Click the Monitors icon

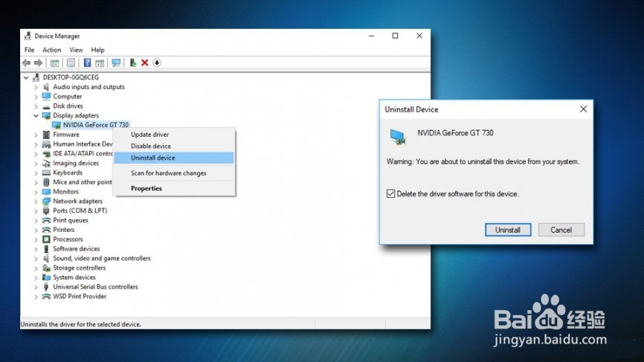46,192
